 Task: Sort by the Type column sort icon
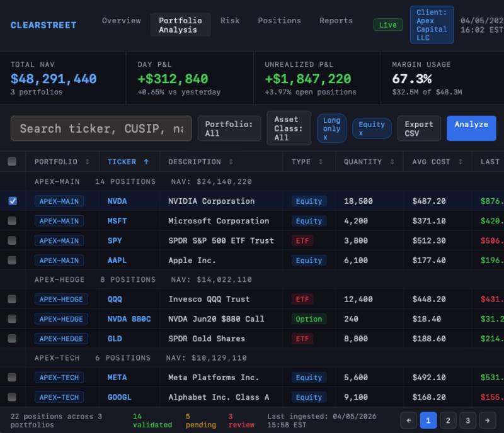pos(321,162)
